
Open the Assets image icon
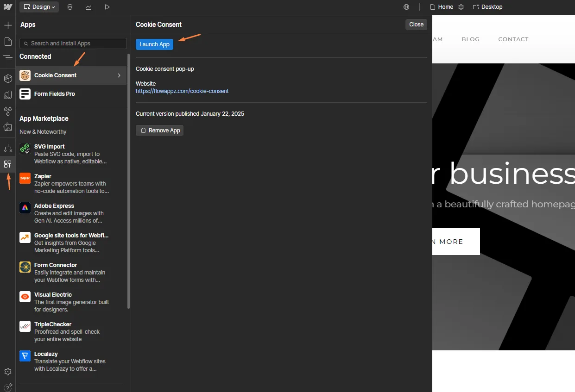(8, 127)
